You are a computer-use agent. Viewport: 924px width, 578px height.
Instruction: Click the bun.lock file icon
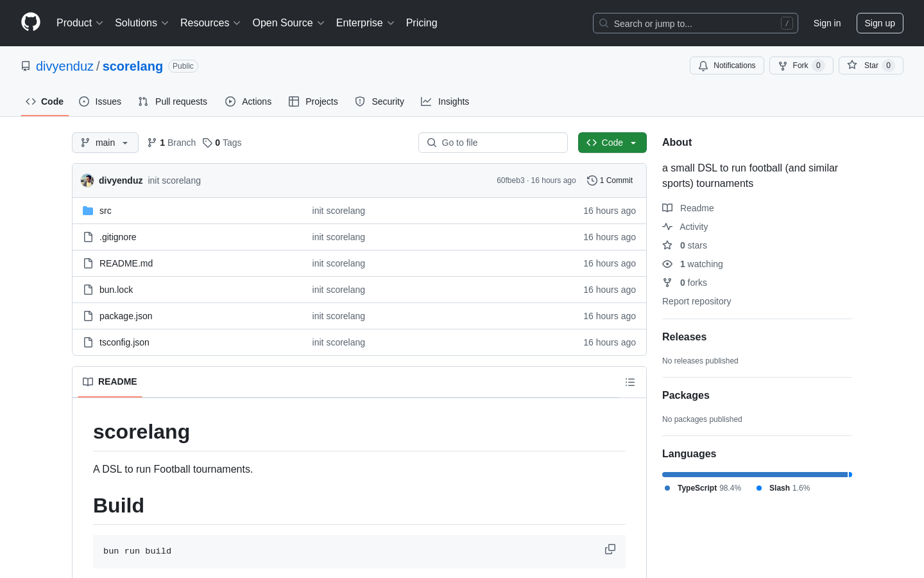click(x=88, y=290)
